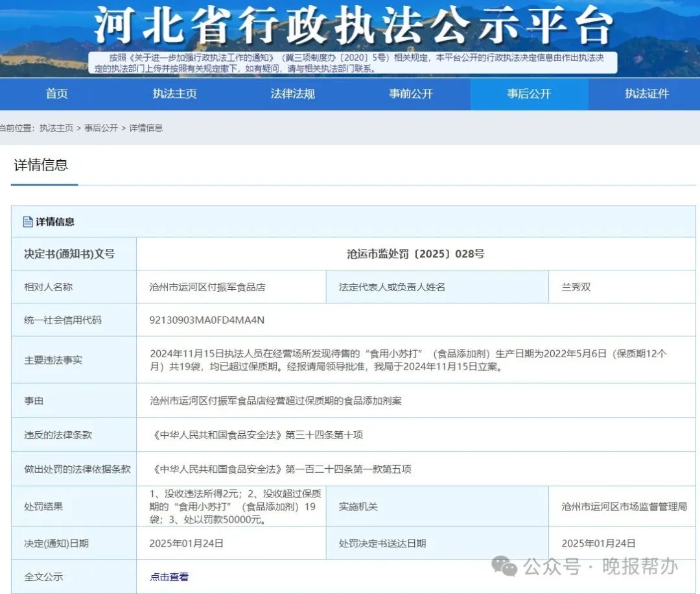700x594 pixels.
Task: Open the 法律法规 navigation item
Action: click(x=292, y=94)
